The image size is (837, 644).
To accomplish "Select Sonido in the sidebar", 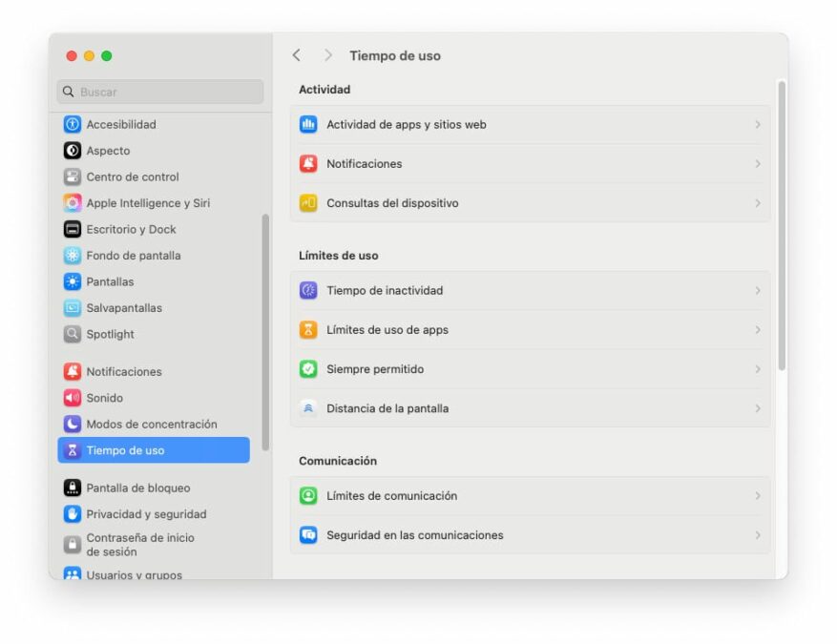I will [x=154, y=398].
